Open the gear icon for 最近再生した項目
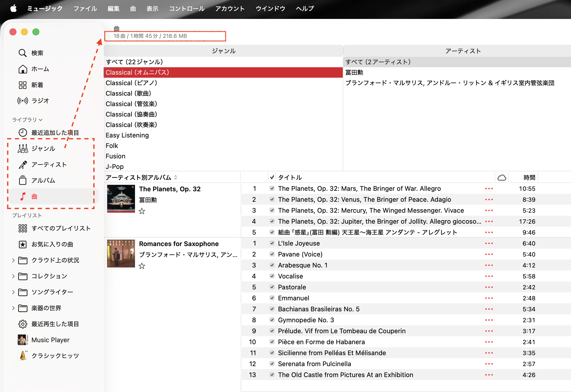This screenshot has height=392, width=571. (x=23, y=324)
